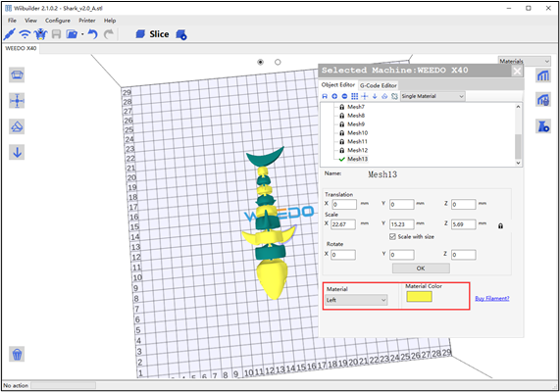560x392 pixels.
Task: Close the Selected Machine panel
Action: point(517,72)
